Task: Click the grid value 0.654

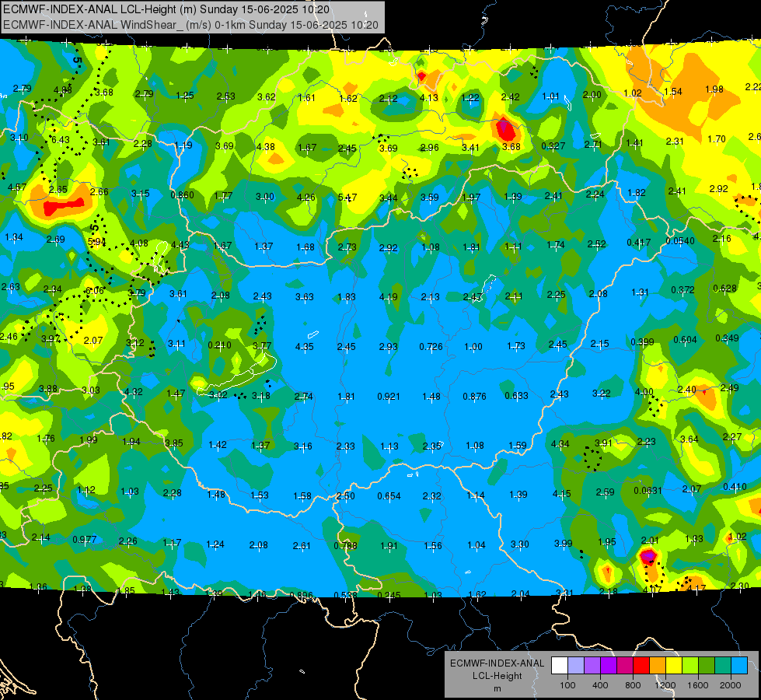Action: click(389, 495)
